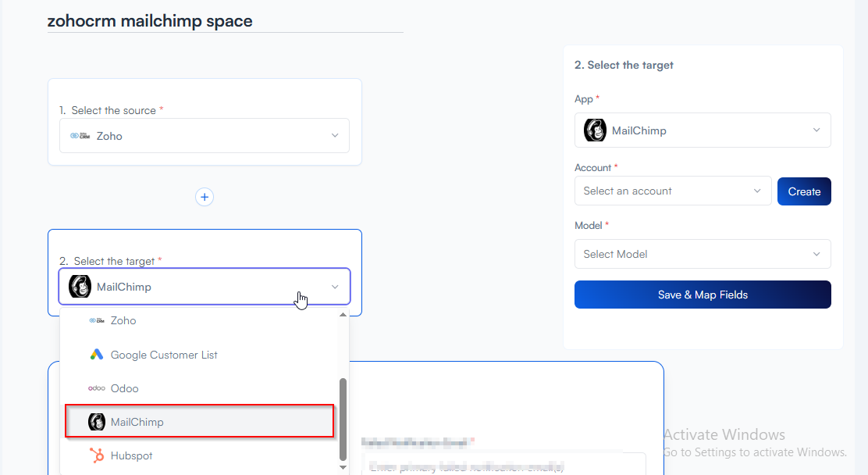Image resolution: width=868 pixels, height=475 pixels.
Task: Click the MailChimp logo in target field
Action: click(x=80, y=287)
